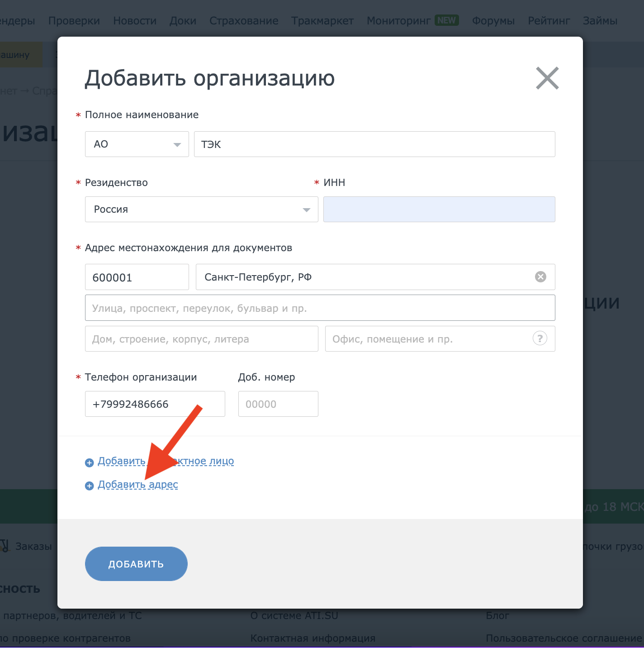Click the blue ДОБАВИТЬ button

click(136, 564)
